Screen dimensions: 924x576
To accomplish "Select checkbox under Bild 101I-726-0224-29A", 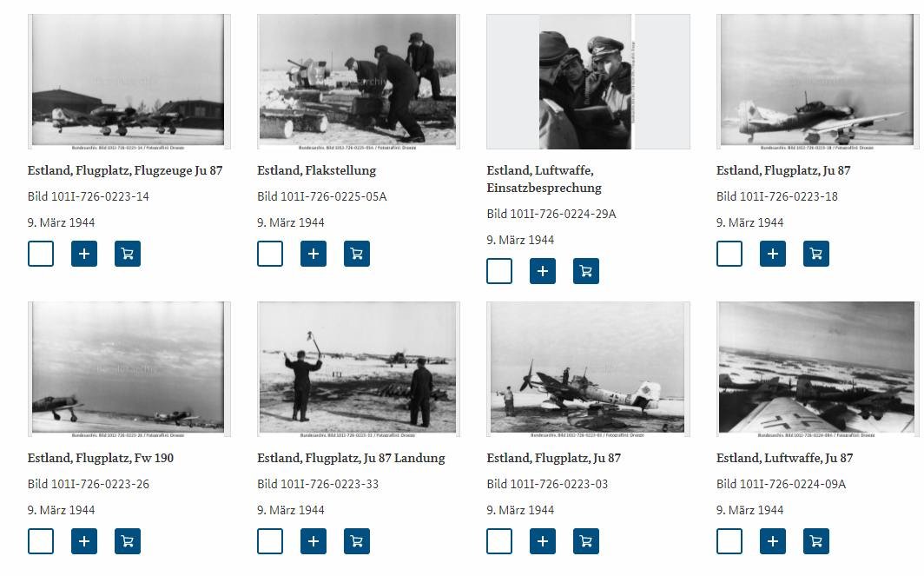I will click(x=499, y=271).
